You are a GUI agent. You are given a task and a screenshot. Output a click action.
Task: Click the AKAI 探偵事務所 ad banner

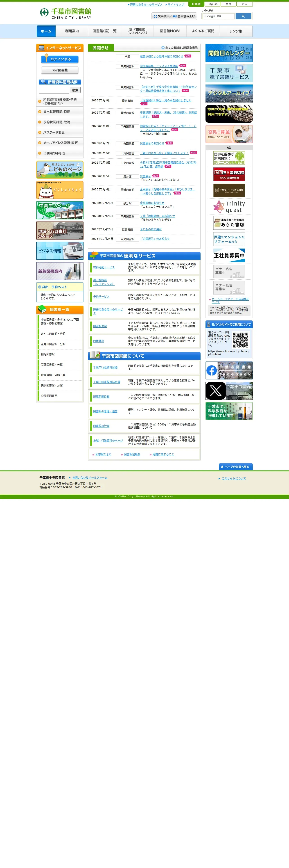point(229,174)
